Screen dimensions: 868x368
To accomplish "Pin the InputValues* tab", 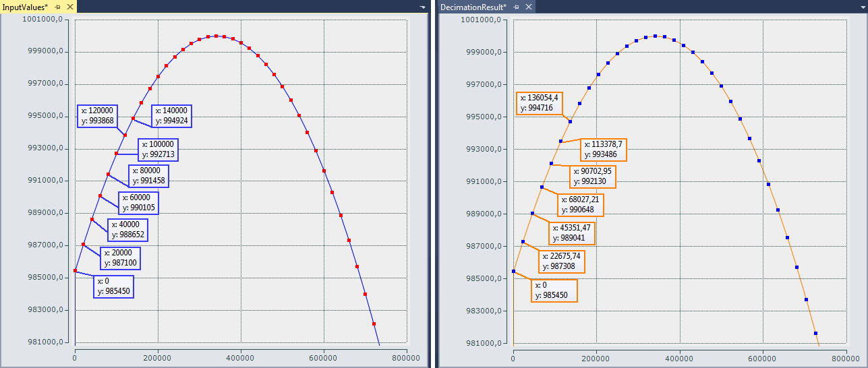I will 57,7.
